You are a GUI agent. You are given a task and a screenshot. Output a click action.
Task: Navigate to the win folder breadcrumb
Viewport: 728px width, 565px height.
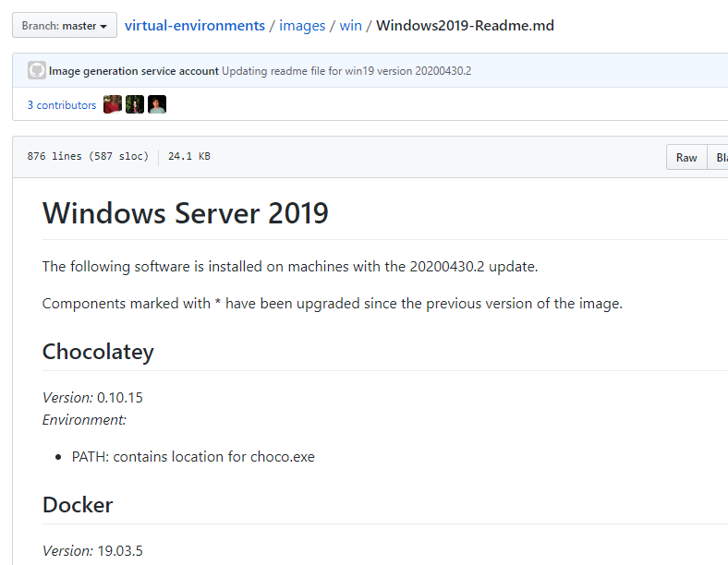350,26
